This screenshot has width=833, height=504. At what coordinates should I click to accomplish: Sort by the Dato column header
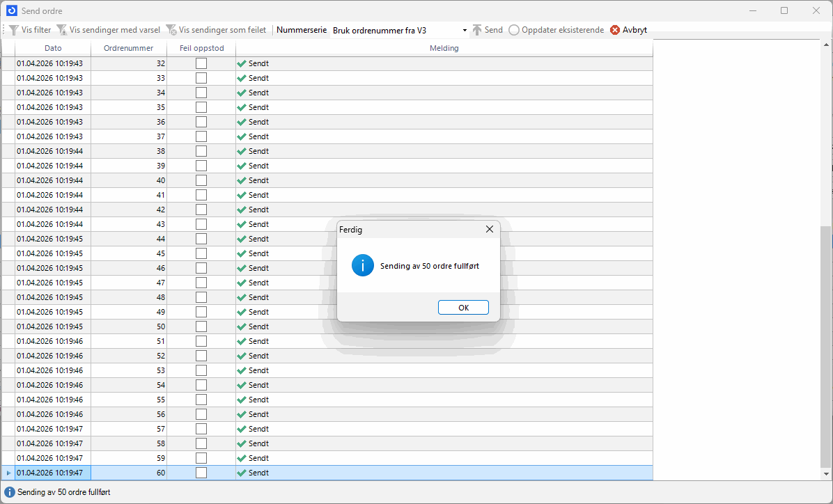[x=53, y=48]
